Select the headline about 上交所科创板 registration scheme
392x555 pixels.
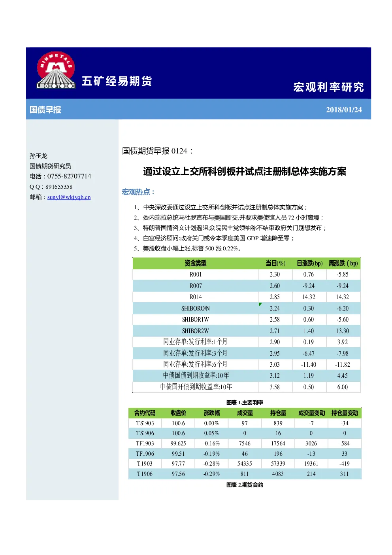tap(245, 171)
